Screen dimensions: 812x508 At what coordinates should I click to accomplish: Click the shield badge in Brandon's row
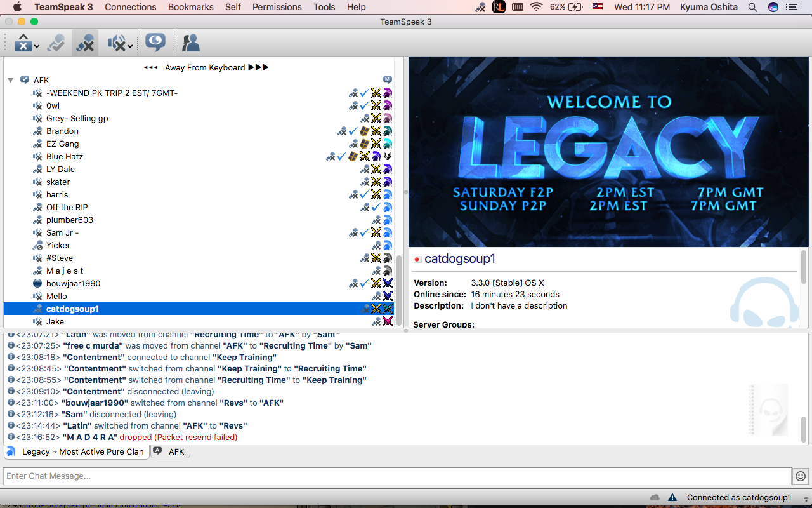coord(365,131)
